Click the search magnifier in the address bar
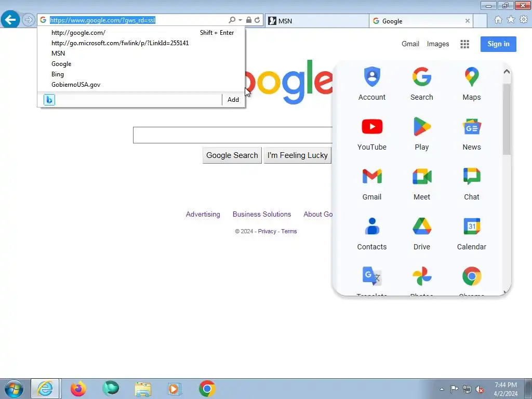The width and height of the screenshot is (532, 399). coord(232,20)
